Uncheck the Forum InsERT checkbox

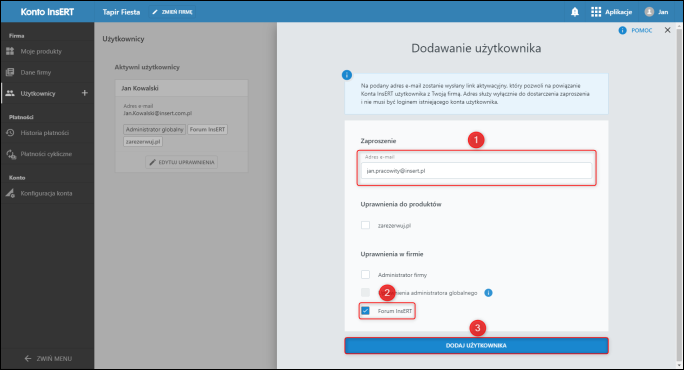pos(366,311)
